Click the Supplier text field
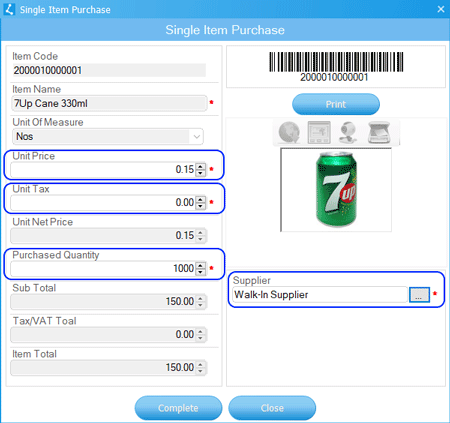This screenshot has width=450, height=423. point(320,295)
